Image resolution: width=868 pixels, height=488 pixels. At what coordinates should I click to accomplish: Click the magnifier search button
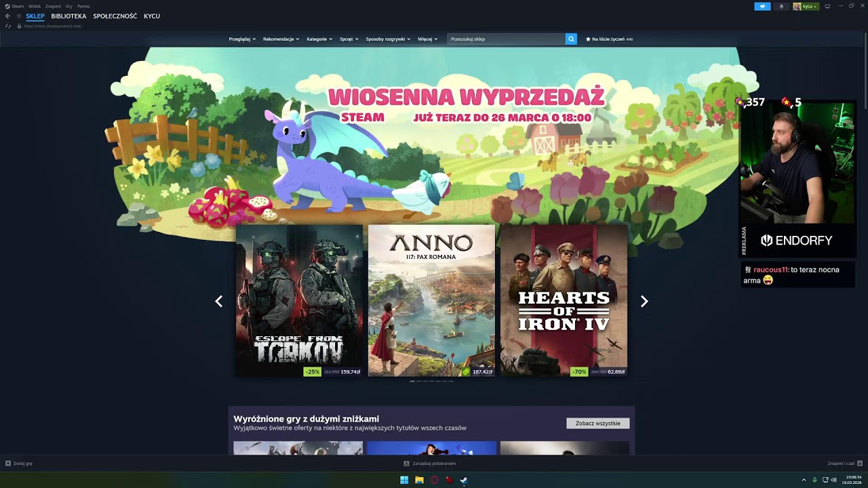pyautogui.click(x=571, y=39)
